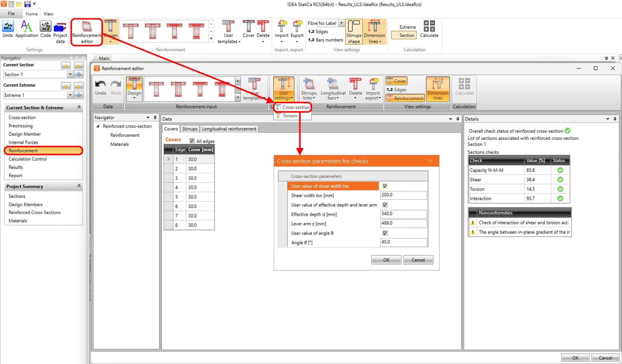Click Import icon in main ribbon

click(x=281, y=31)
